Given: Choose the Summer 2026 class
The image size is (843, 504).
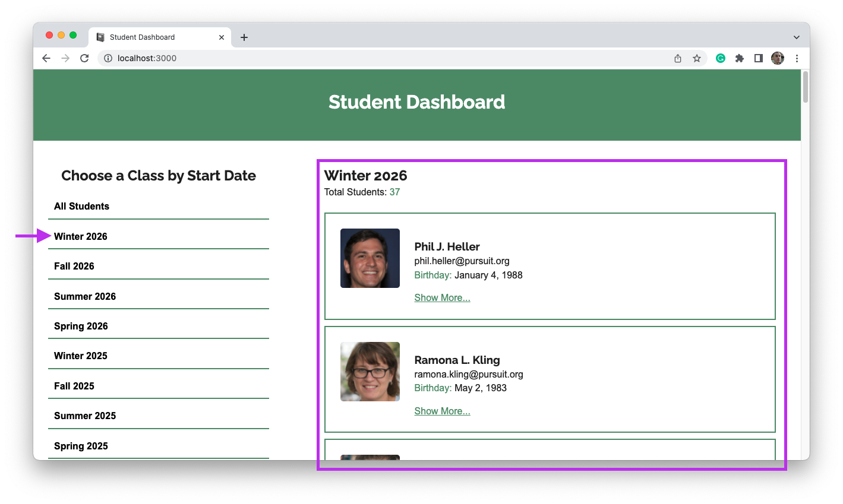Looking at the screenshot, I should (x=159, y=296).
